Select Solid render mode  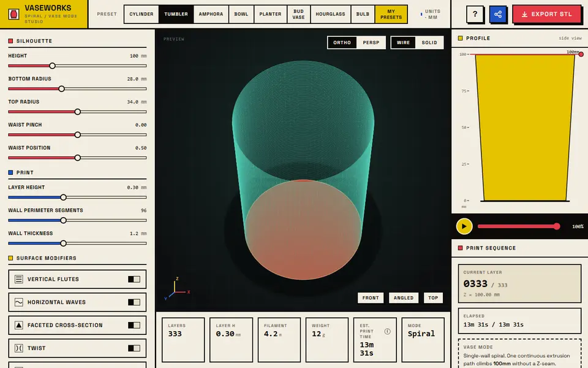point(429,42)
